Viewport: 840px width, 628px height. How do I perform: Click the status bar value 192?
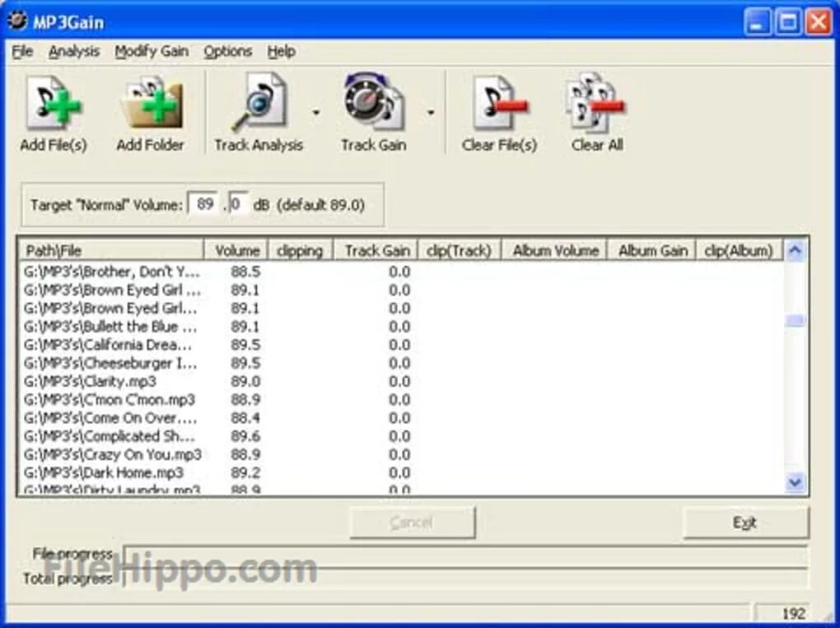793,613
